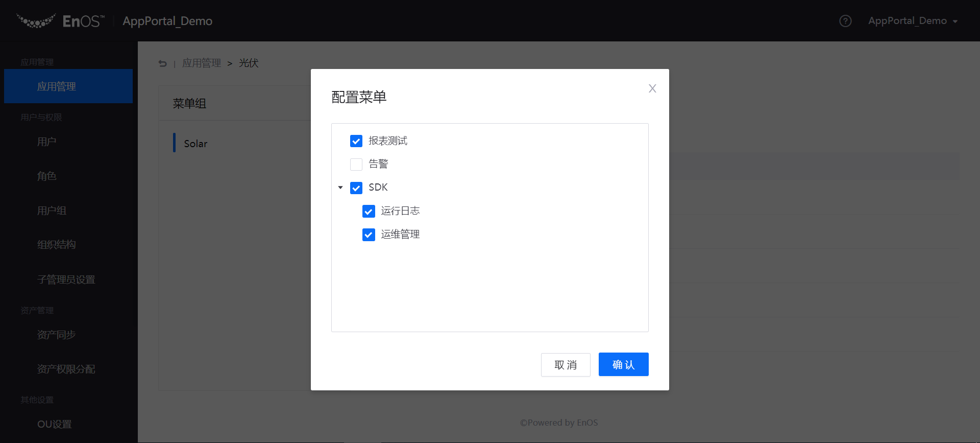Select 角色 in the sidebar
Screen dimensions: 980x443
click(x=47, y=176)
